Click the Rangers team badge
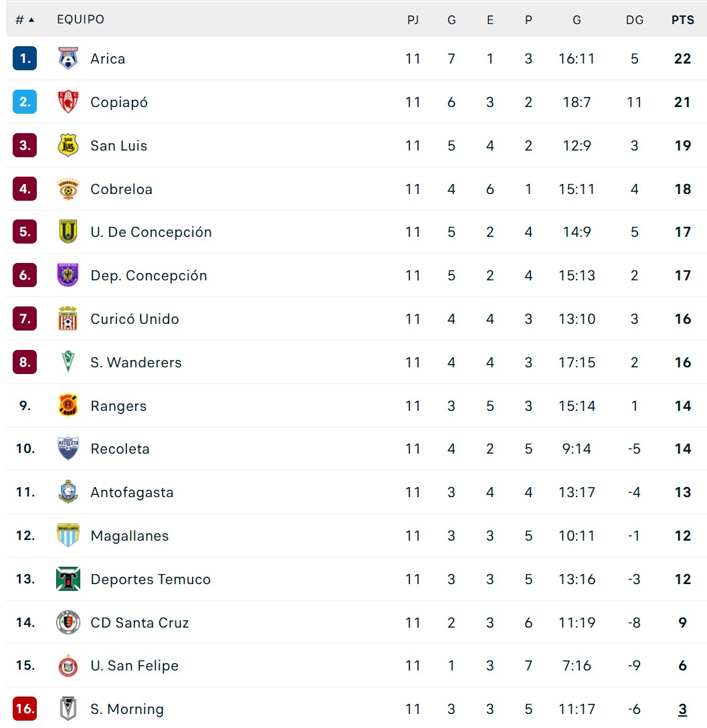 click(x=68, y=405)
